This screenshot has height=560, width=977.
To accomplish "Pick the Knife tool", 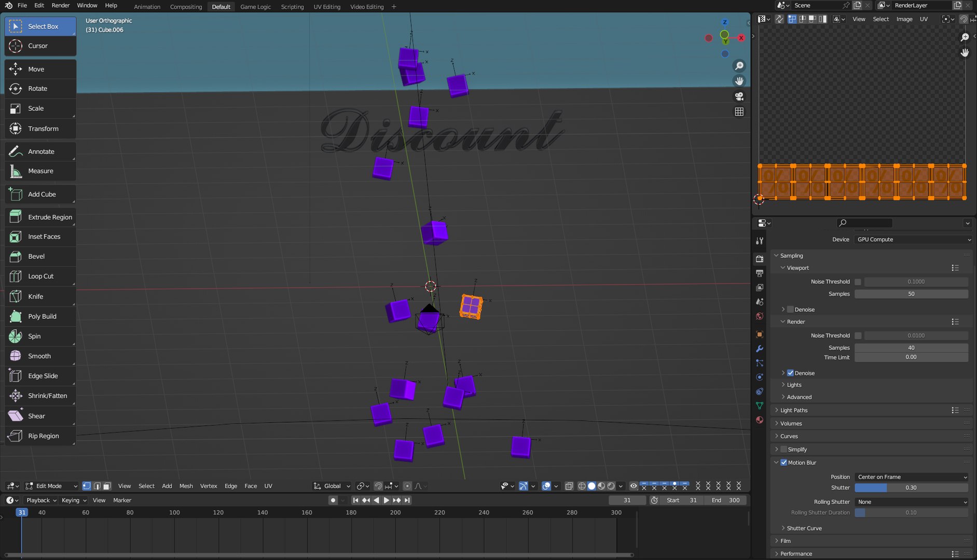I will tap(40, 297).
